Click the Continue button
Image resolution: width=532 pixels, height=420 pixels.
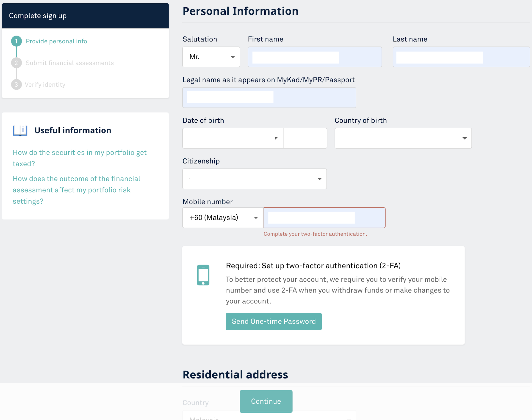(x=266, y=401)
